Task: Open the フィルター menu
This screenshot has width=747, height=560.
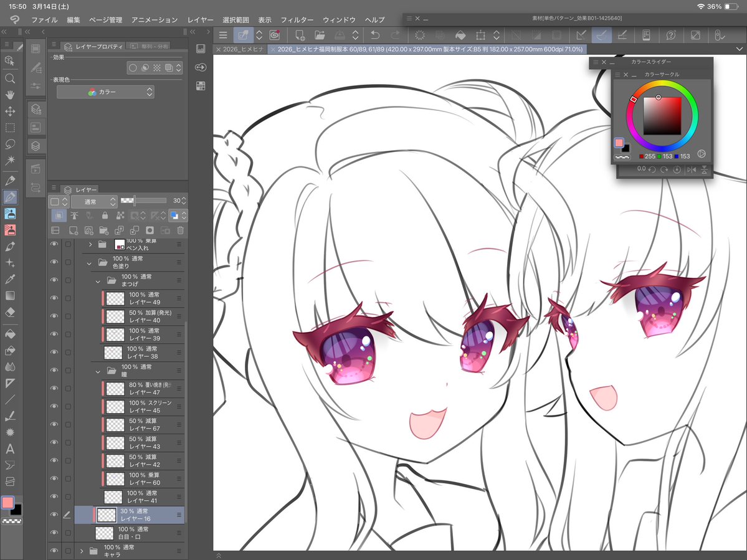Action: tap(297, 19)
